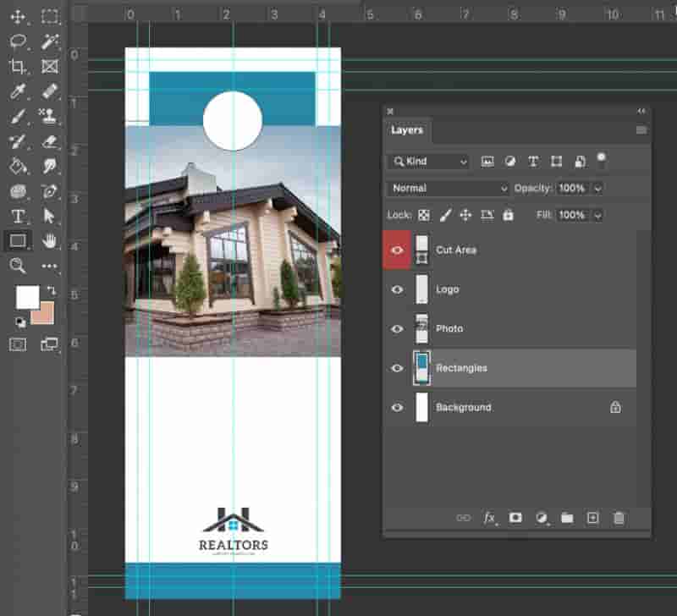Click the Opacity value field

coord(572,189)
